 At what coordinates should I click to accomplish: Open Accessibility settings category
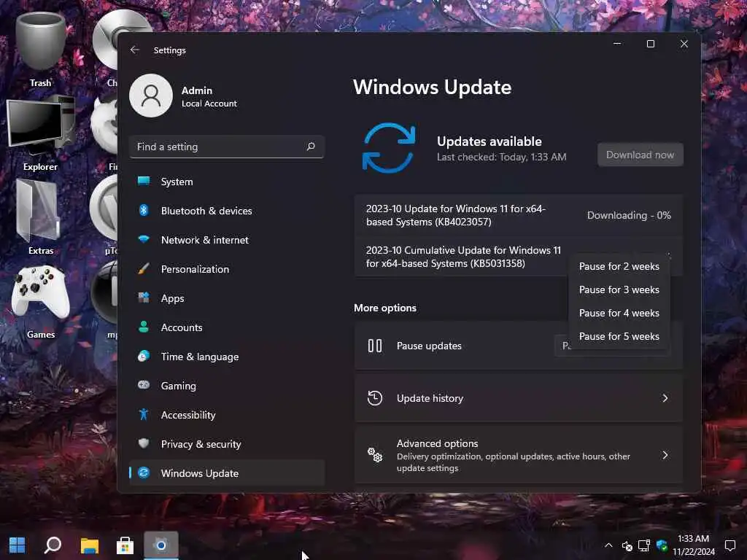pyautogui.click(x=227, y=415)
